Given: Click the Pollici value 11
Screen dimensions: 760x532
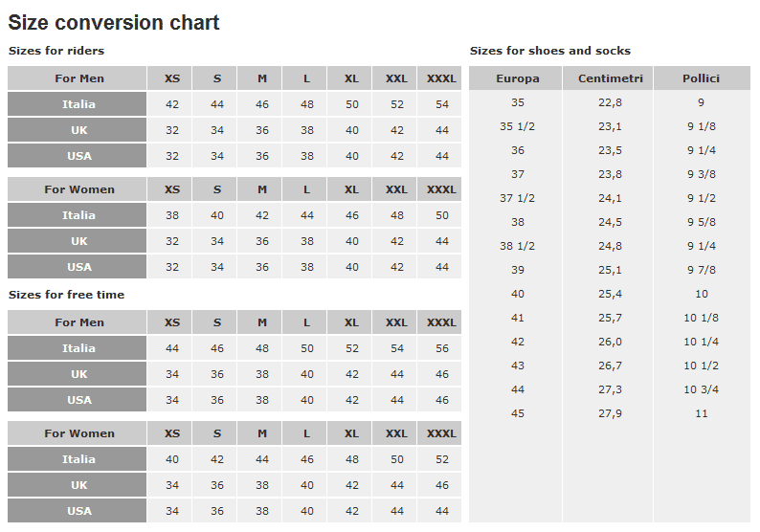Looking at the screenshot, I should click(x=701, y=413).
